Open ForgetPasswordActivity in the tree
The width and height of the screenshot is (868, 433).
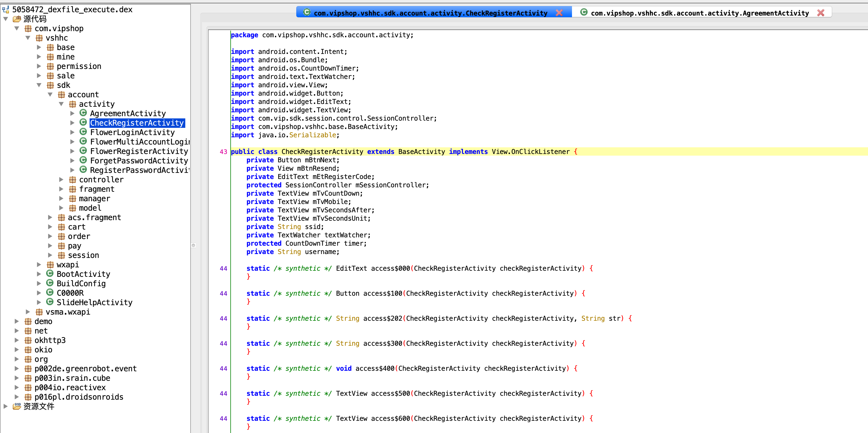click(x=139, y=161)
